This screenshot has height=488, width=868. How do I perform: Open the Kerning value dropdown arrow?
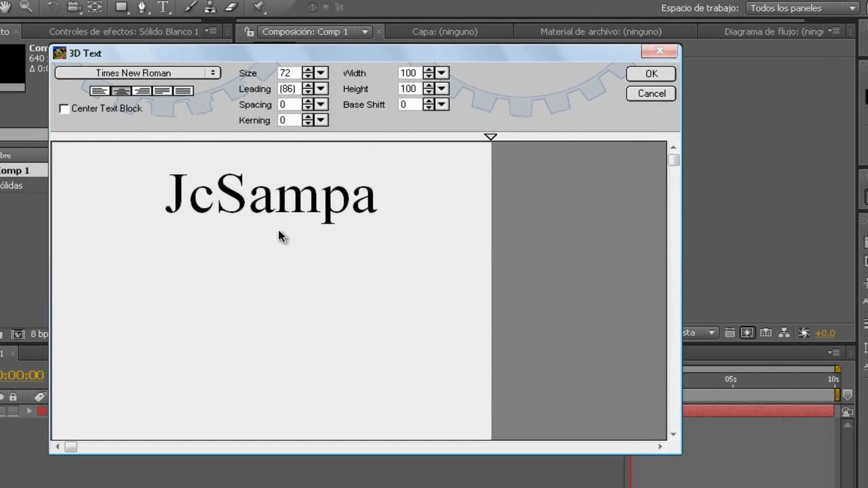(x=321, y=120)
